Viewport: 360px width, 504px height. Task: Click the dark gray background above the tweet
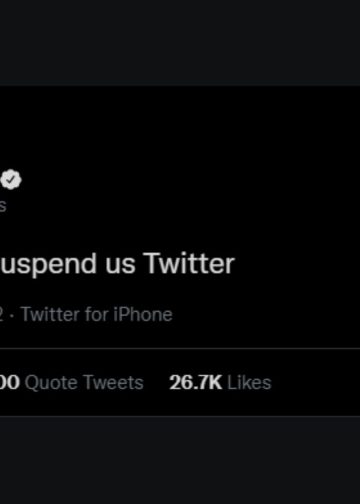180,43
